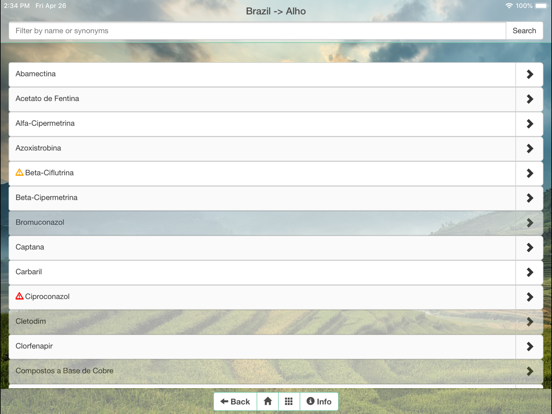Select the Abamectina list entry text

[36, 74]
